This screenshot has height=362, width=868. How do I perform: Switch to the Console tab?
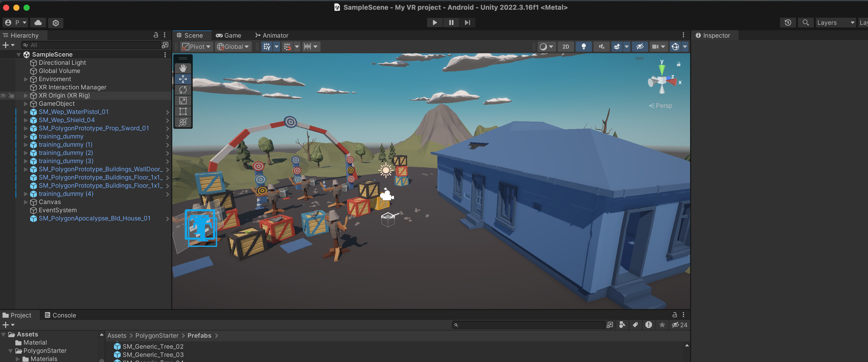[61, 315]
